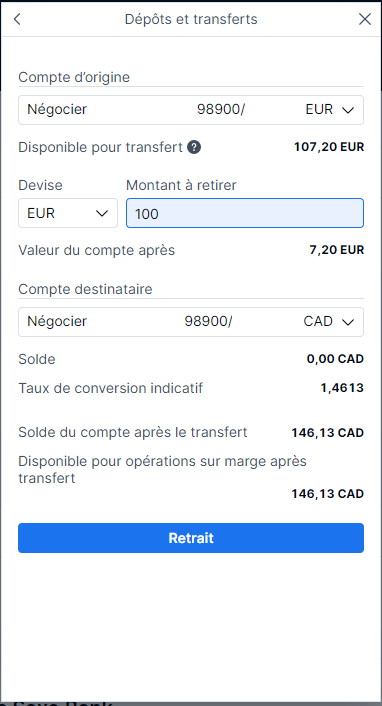Go back using the left arrow icon
382x706 pixels.
[17, 19]
